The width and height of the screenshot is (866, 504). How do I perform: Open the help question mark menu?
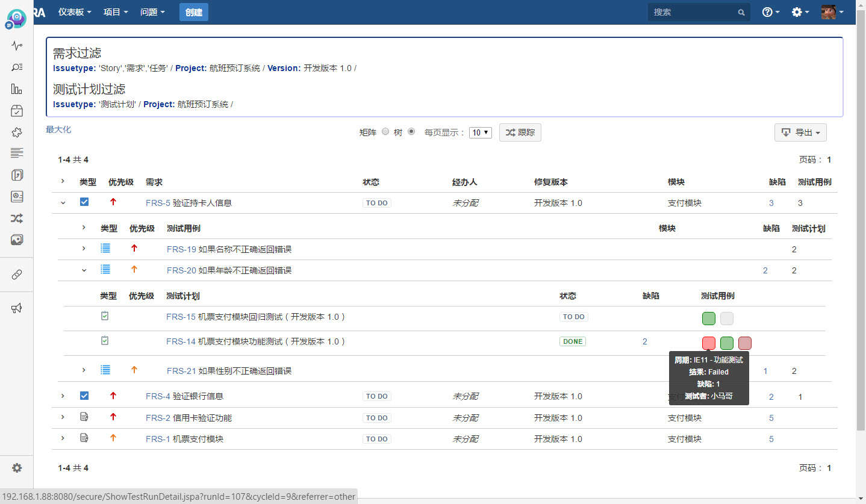coord(771,12)
